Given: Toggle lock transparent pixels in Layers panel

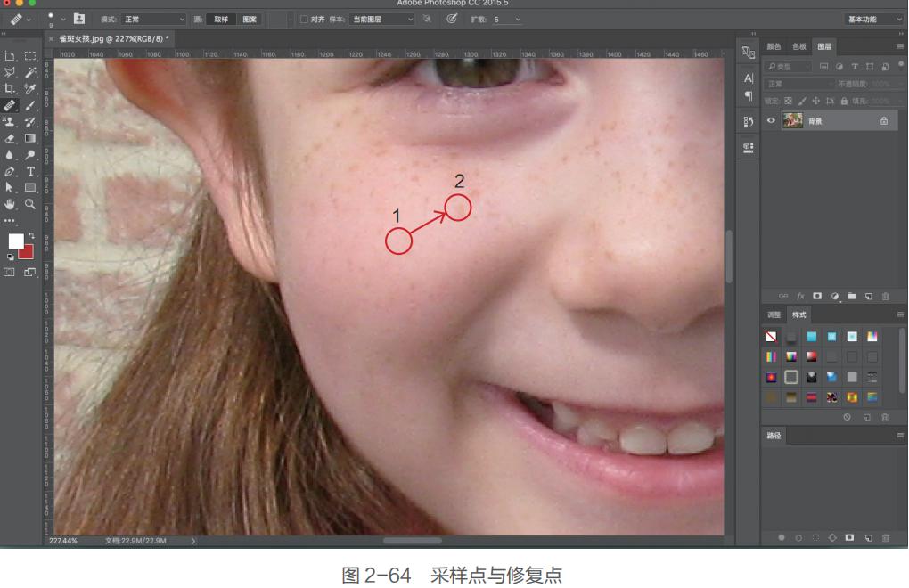Looking at the screenshot, I should [x=788, y=101].
